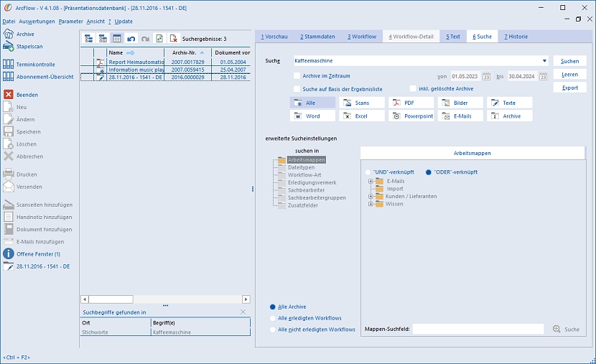The height and width of the screenshot is (364, 596).
Task: Open the Auswertungen menu
Action: point(37,22)
